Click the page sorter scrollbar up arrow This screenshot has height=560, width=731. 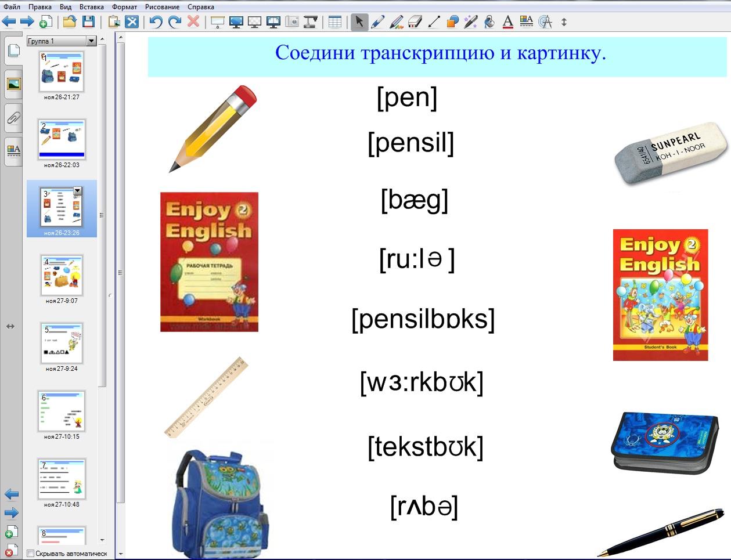point(103,39)
